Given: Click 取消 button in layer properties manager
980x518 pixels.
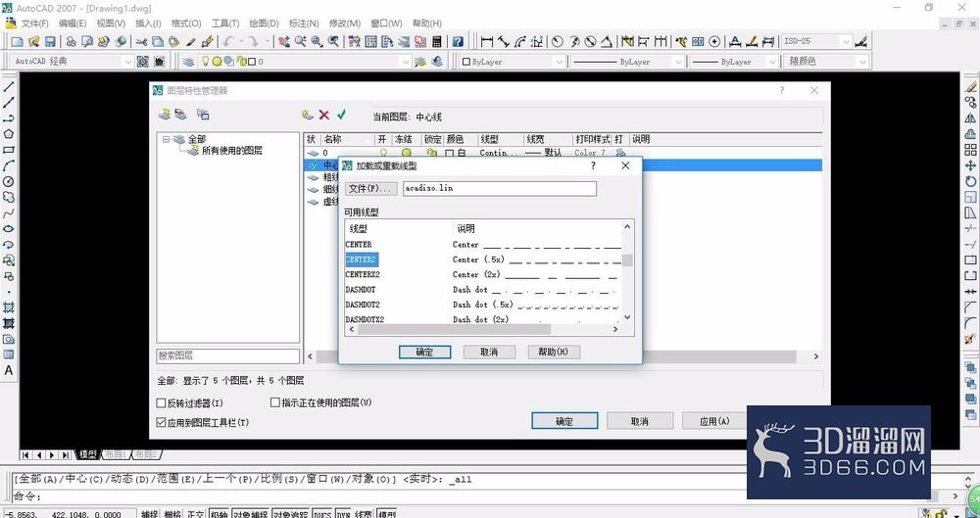Looking at the screenshot, I should (x=640, y=420).
